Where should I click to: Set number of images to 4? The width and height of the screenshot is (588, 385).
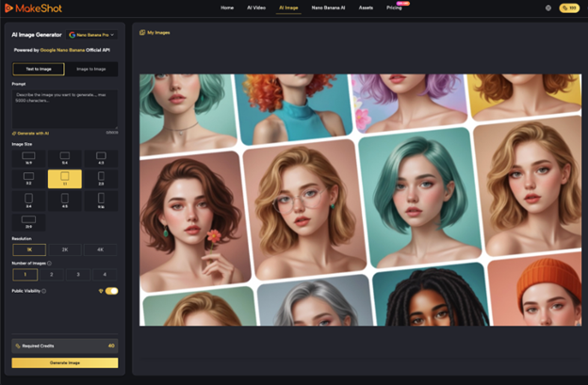(105, 275)
